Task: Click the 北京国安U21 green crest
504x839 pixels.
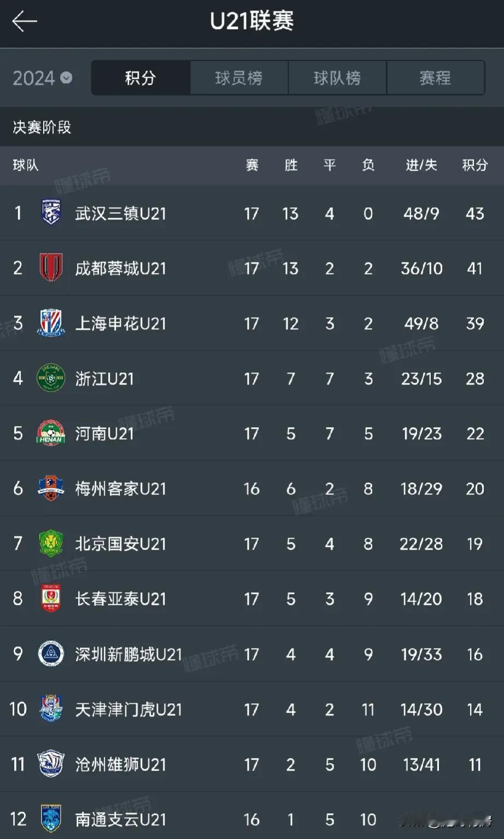Action: point(51,544)
